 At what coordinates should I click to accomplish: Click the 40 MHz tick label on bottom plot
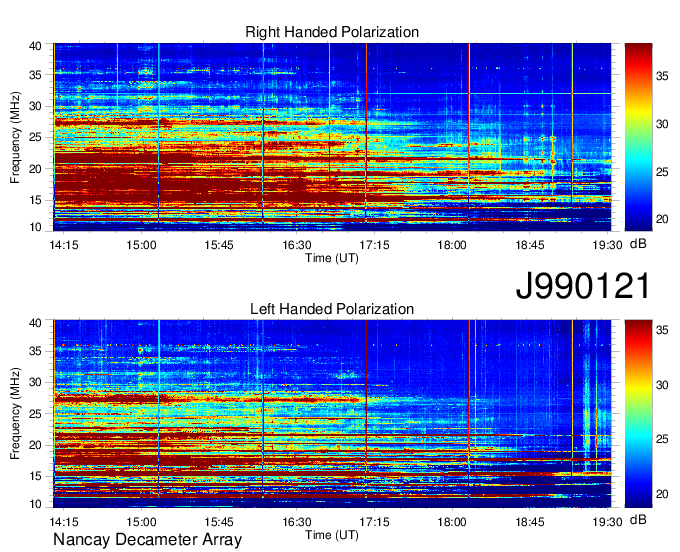pos(35,323)
